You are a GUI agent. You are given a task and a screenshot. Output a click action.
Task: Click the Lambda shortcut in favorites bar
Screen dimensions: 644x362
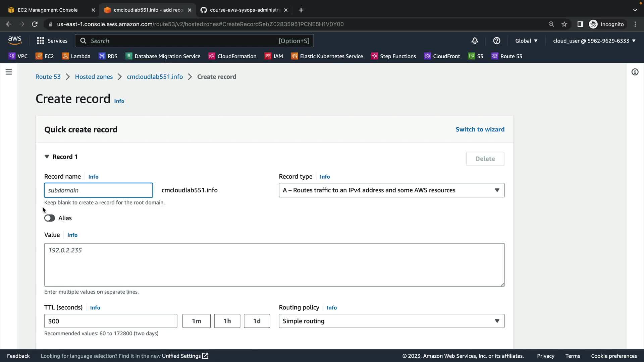[x=76, y=56]
